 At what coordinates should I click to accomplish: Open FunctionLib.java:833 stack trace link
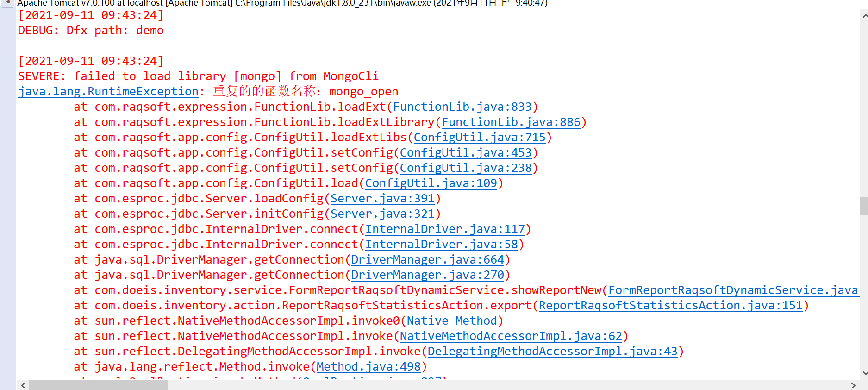(462, 107)
